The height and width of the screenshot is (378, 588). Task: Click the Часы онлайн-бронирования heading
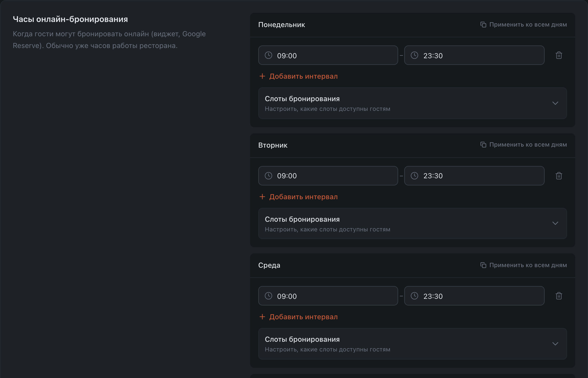pos(70,19)
